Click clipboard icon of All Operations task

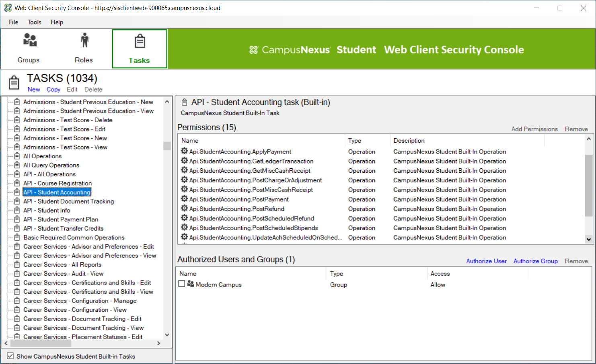click(x=17, y=156)
